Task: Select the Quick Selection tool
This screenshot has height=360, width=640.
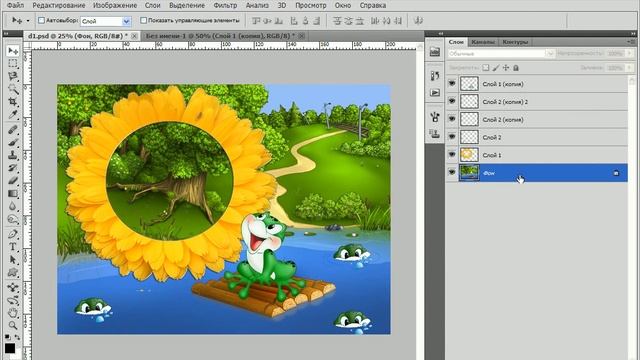Action: click(x=13, y=89)
